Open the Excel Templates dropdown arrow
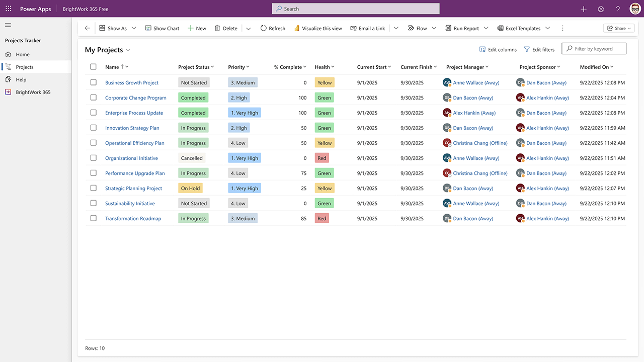This screenshot has width=644, height=362. (547, 28)
